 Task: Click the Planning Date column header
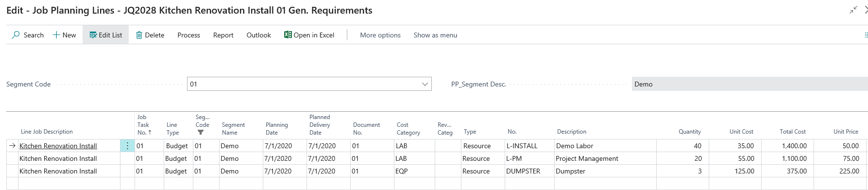pos(276,128)
